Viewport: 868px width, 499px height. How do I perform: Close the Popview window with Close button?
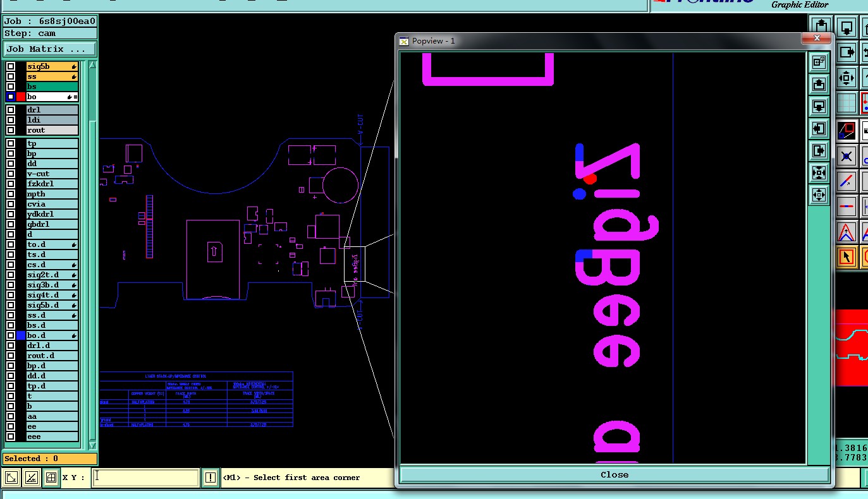tap(614, 474)
